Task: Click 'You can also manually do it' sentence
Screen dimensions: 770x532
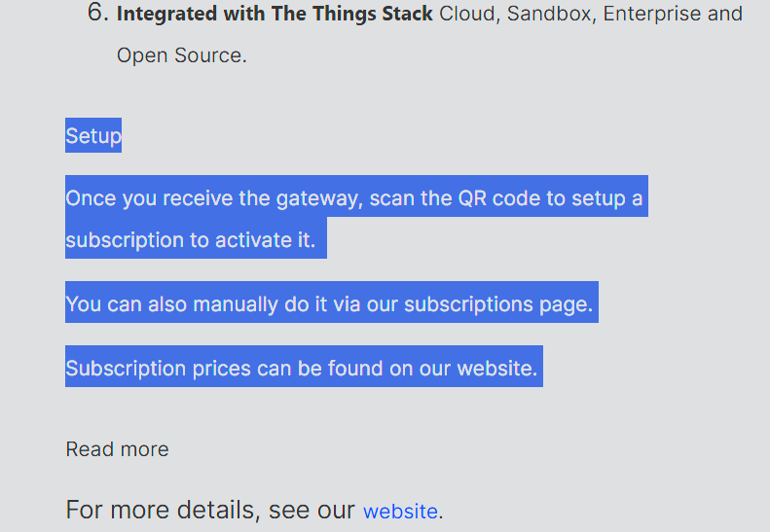Action: click(329, 304)
